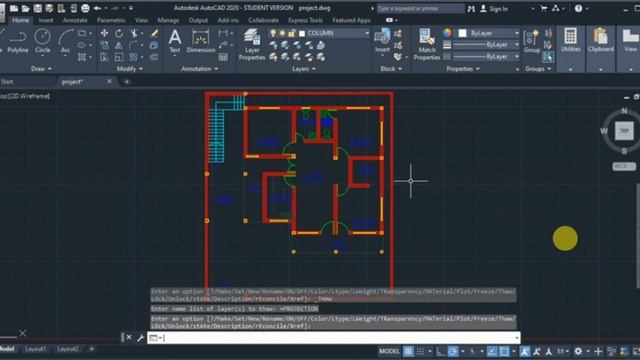Open the Dimension tool
The width and height of the screenshot is (640, 360).
point(201,41)
